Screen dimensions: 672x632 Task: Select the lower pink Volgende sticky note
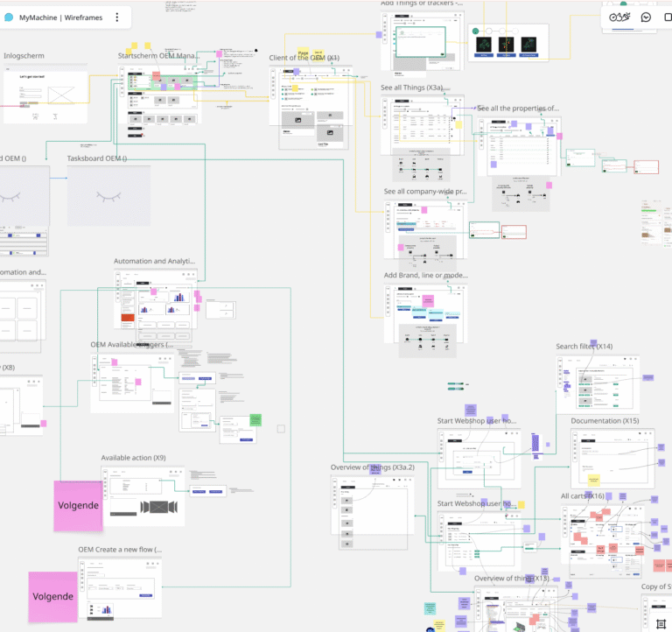pyautogui.click(x=52, y=596)
